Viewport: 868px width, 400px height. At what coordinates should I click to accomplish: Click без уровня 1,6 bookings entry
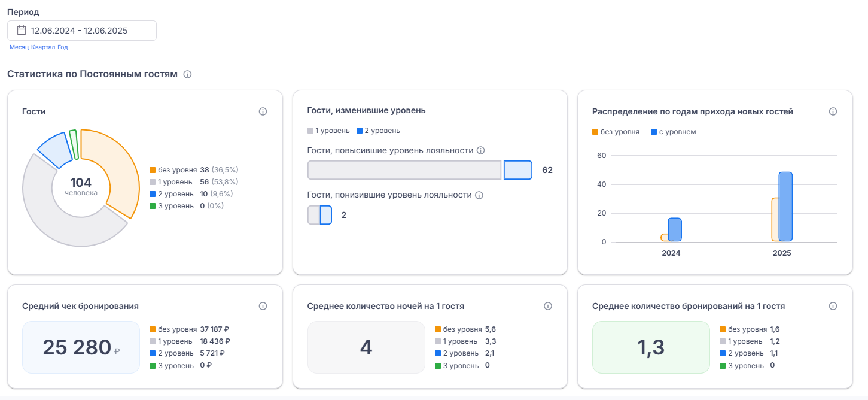pos(750,329)
